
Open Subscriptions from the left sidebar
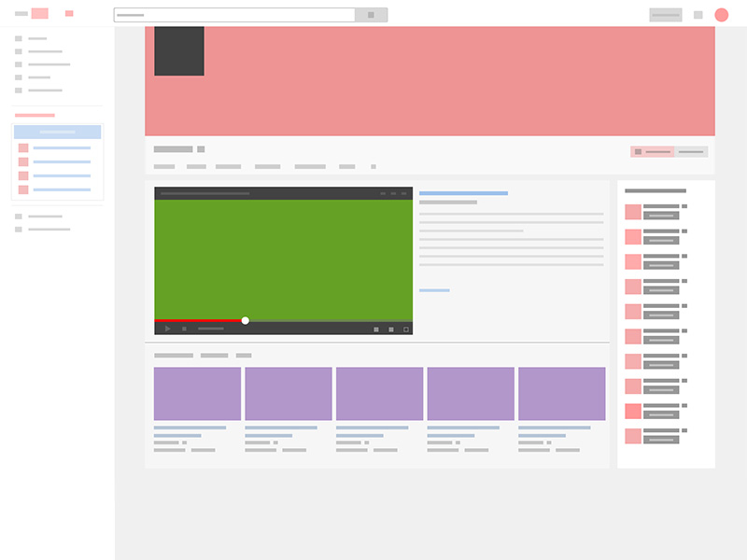(x=17, y=64)
